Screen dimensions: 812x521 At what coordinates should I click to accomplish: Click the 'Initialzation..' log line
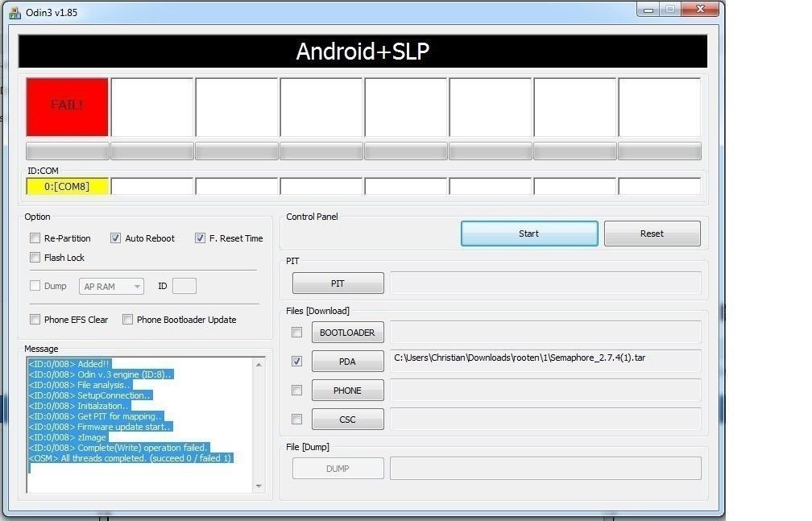(79, 406)
